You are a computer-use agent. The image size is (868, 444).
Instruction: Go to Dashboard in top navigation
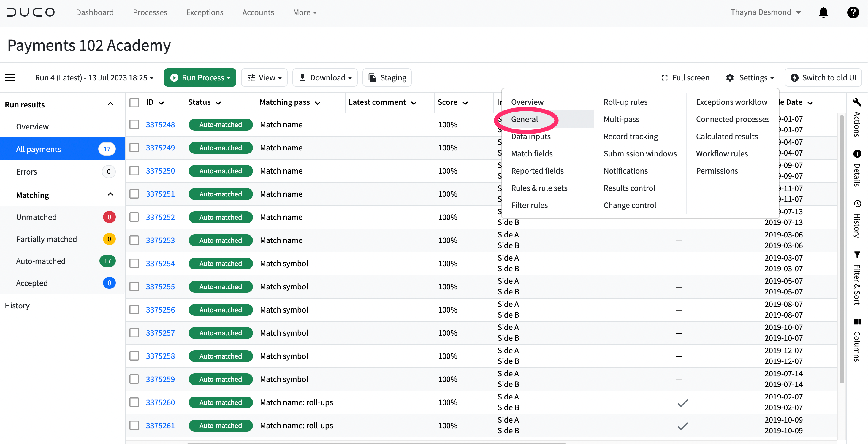pos(95,12)
